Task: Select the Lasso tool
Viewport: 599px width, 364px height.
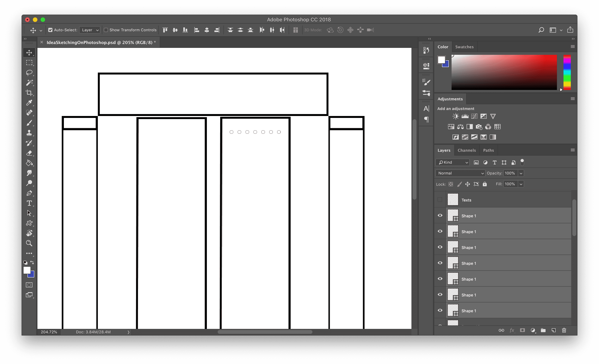Action: (x=29, y=73)
